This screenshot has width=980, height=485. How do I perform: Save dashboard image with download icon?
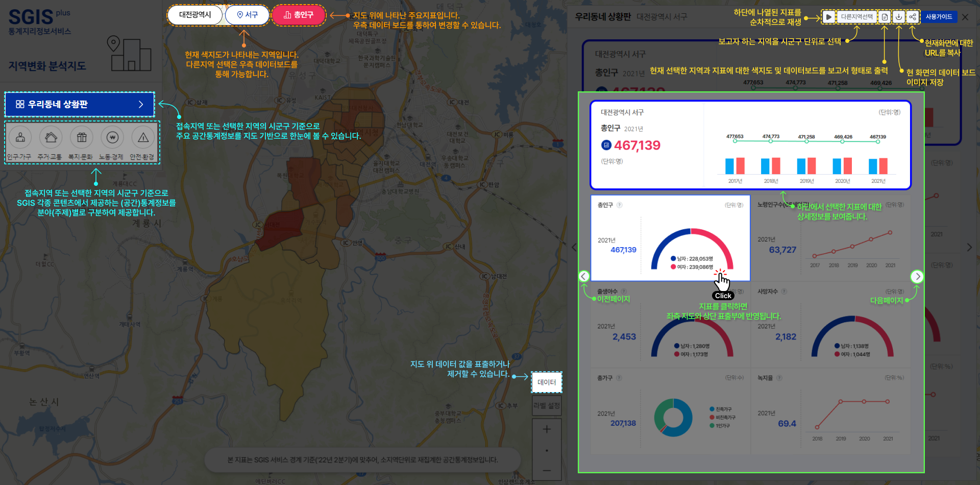(x=899, y=17)
